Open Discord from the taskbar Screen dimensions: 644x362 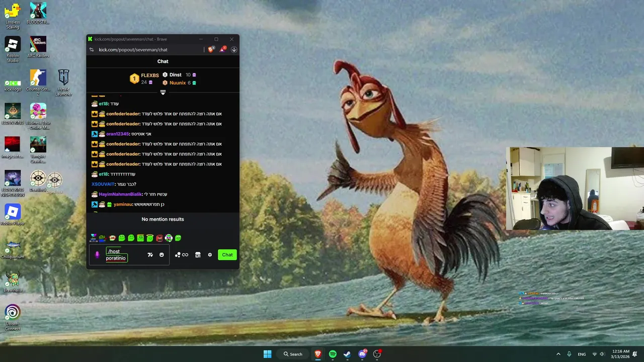point(362,354)
